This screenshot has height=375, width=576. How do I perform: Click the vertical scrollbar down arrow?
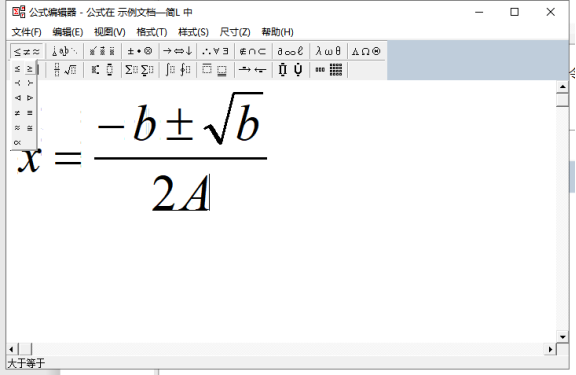coord(562,336)
